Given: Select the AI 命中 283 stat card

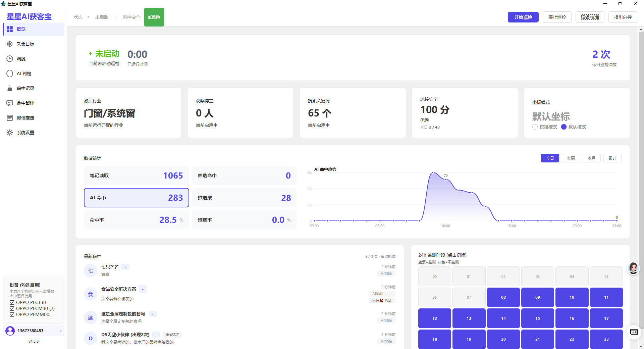Looking at the screenshot, I should 136,198.
